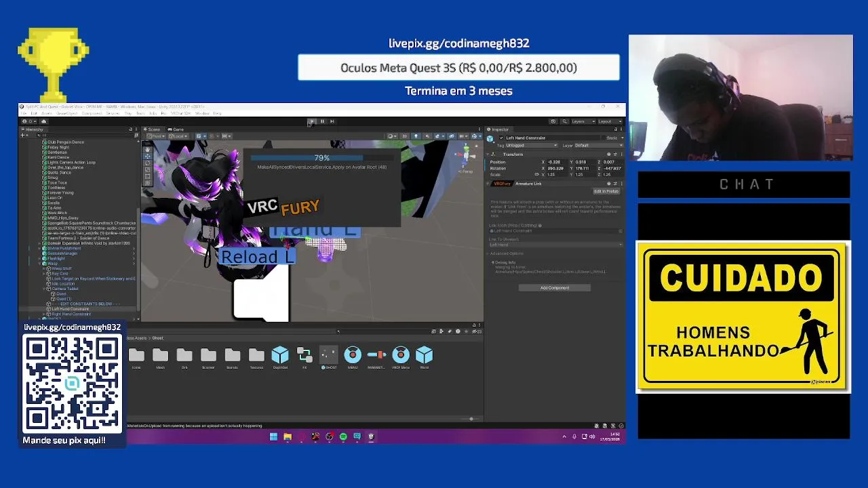The height and width of the screenshot is (488, 868).
Task: Select the Hand view tool in Scene
Action: [x=147, y=149]
